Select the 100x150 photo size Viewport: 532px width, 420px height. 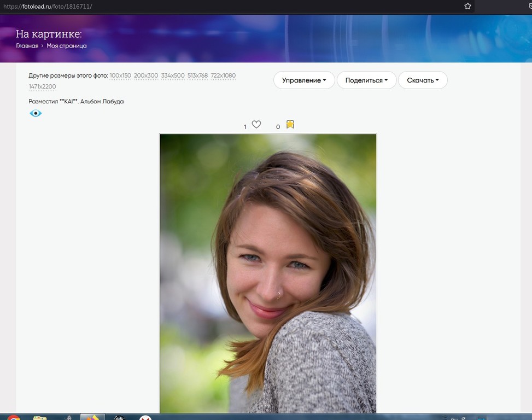coord(120,75)
